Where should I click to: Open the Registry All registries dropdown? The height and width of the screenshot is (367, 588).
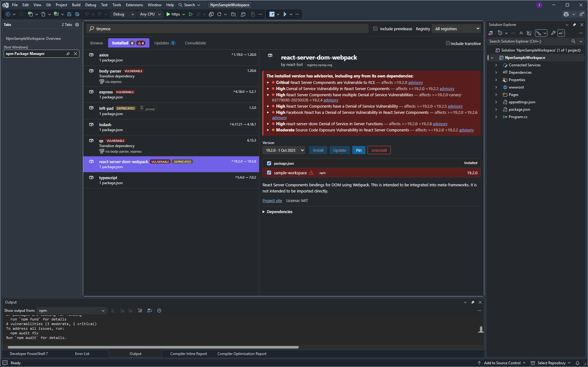tap(456, 29)
